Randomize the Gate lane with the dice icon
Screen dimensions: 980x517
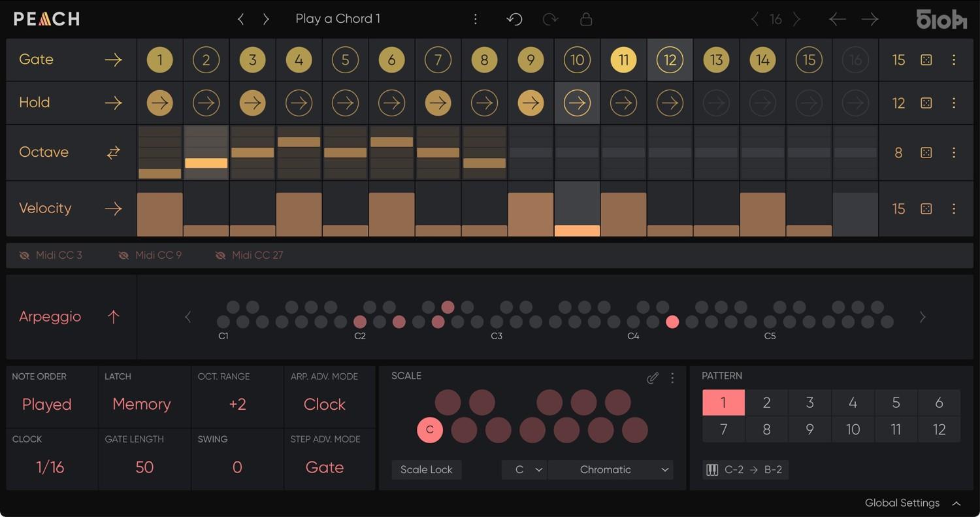(926, 59)
